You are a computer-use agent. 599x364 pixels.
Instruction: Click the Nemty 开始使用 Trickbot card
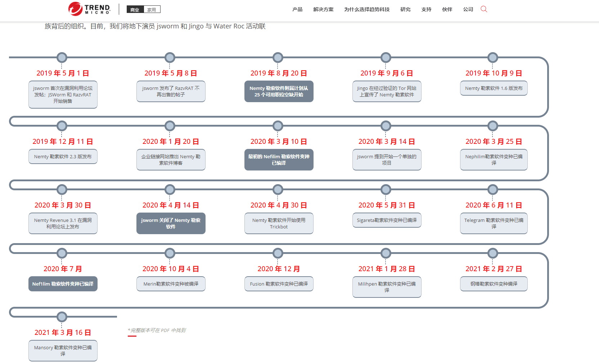coord(279,223)
